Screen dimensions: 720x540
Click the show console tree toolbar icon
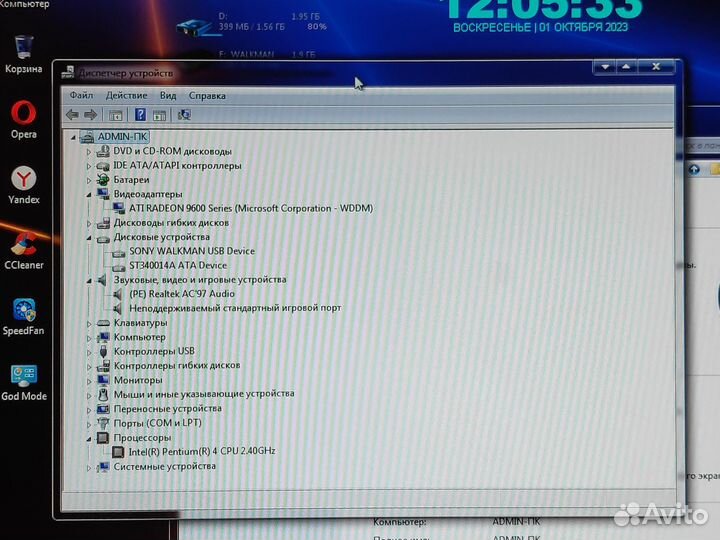tap(115, 115)
